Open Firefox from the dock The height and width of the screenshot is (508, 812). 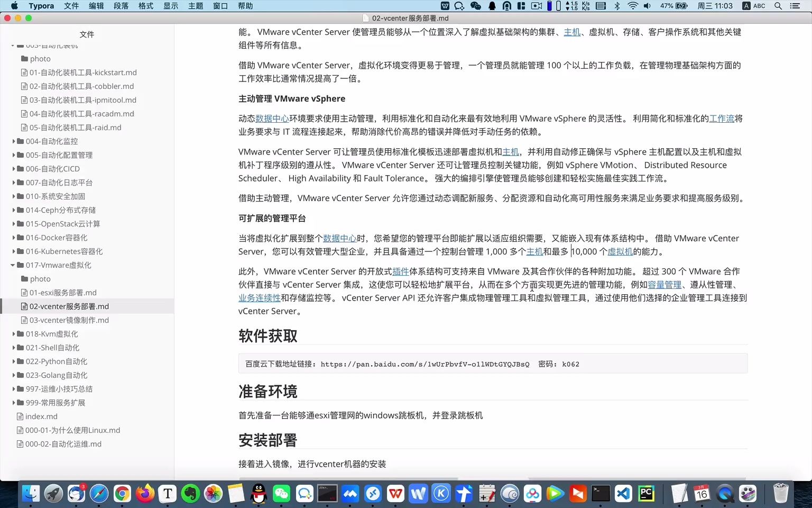tap(145, 494)
